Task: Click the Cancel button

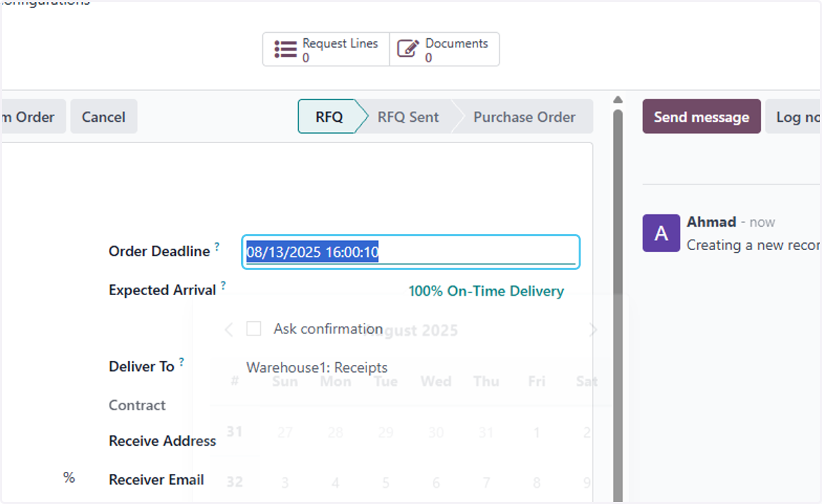Action: click(x=103, y=116)
